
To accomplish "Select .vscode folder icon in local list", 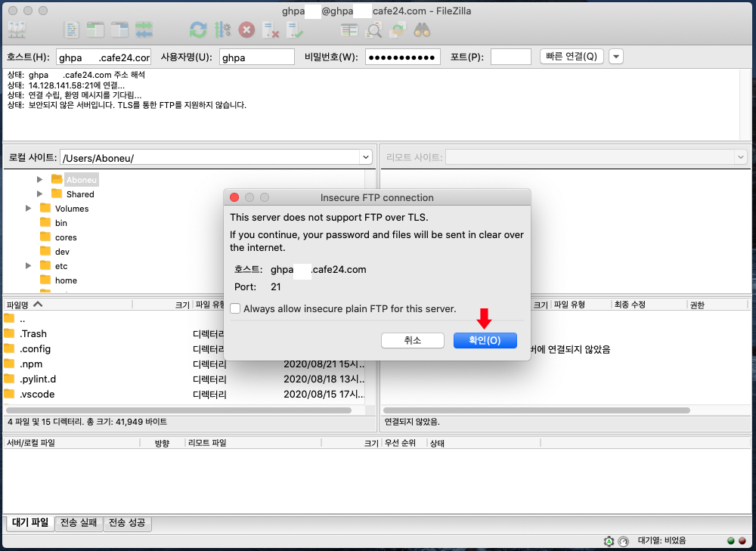I will click(x=9, y=394).
